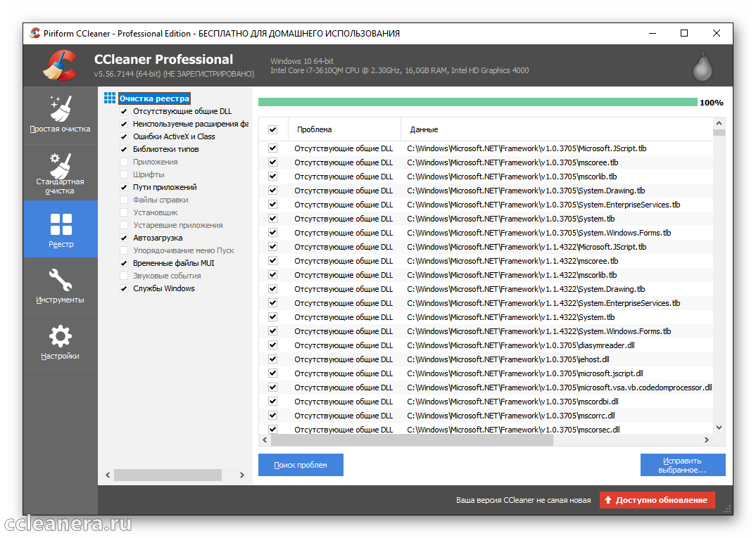Image resolution: width=756 pixels, height=538 pixels.
Task: Click the CCleaner logo in header
Action: [61, 65]
